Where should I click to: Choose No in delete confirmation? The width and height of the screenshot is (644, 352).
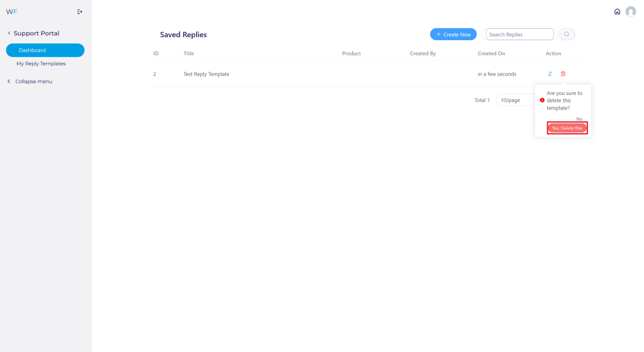pos(579,119)
